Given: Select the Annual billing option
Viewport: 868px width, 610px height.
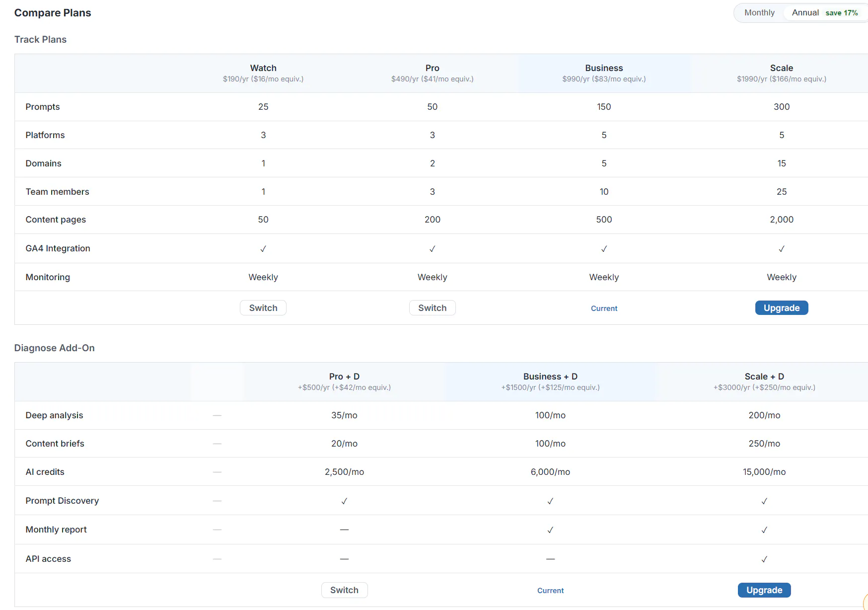Looking at the screenshot, I should coord(824,13).
